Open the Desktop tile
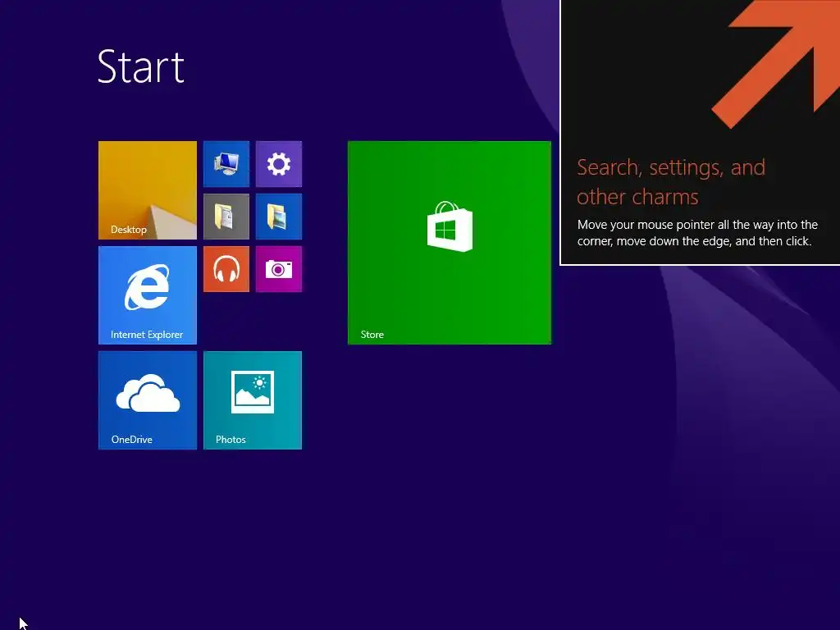Viewport: 840px width, 630px height. (x=148, y=190)
